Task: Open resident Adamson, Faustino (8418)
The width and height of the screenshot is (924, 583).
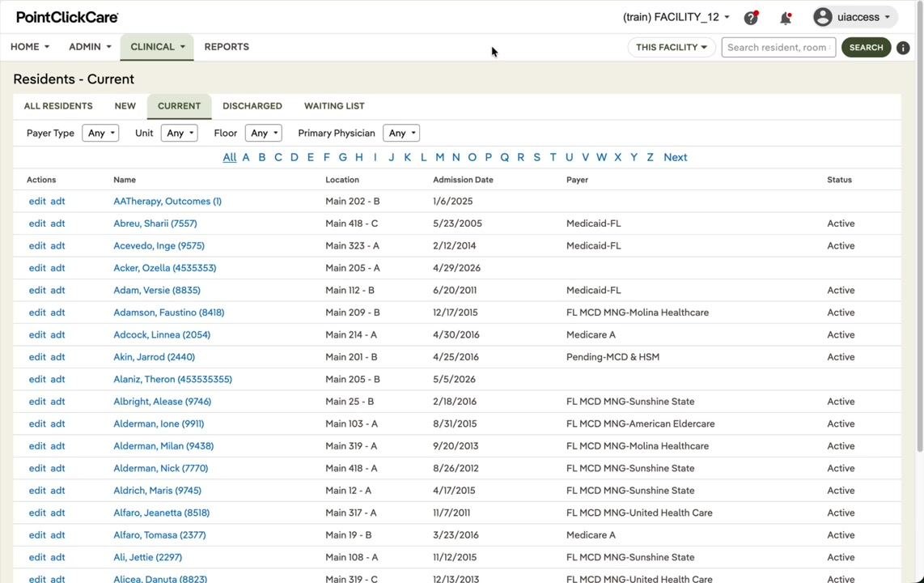Action: pyautogui.click(x=168, y=313)
